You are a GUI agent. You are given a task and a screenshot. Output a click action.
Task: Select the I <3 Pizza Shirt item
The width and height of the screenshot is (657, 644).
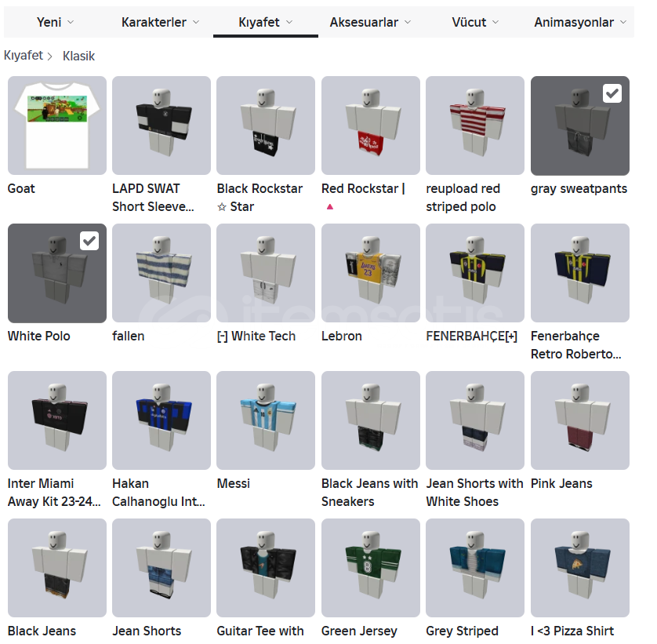pos(580,568)
